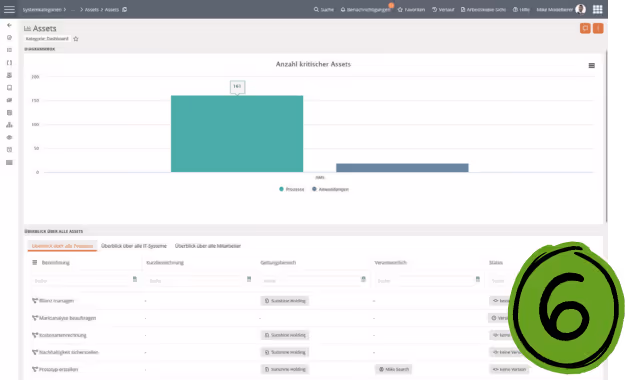Click Sunshine Holding tag in Nachhaltigkeit sicherstellen row

pos(285,352)
